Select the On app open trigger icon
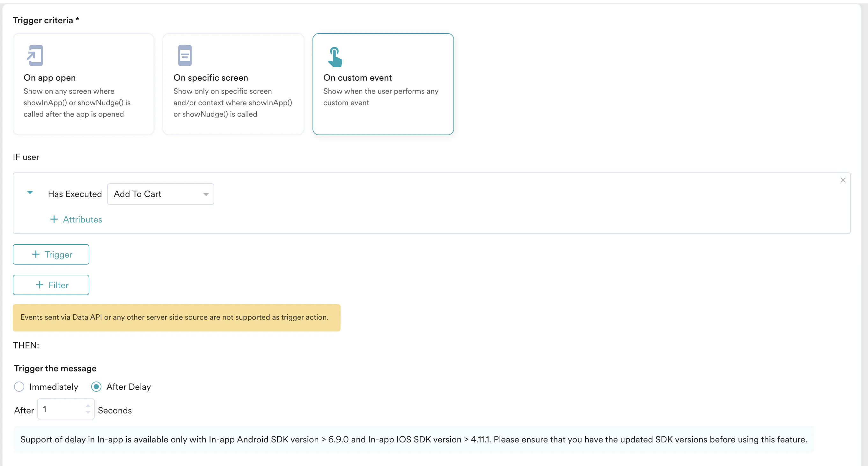Screen dimensions: 868x466 pyautogui.click(x=35, y=55)
